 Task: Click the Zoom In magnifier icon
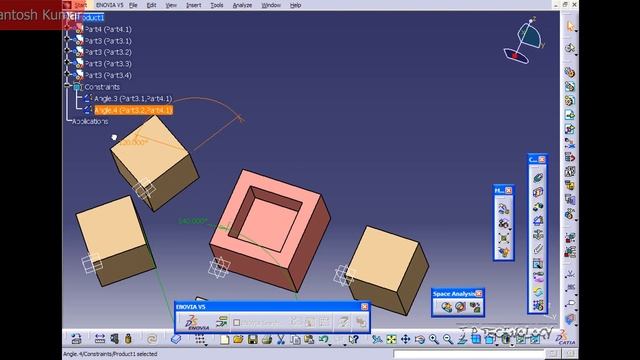click(433, 339)
